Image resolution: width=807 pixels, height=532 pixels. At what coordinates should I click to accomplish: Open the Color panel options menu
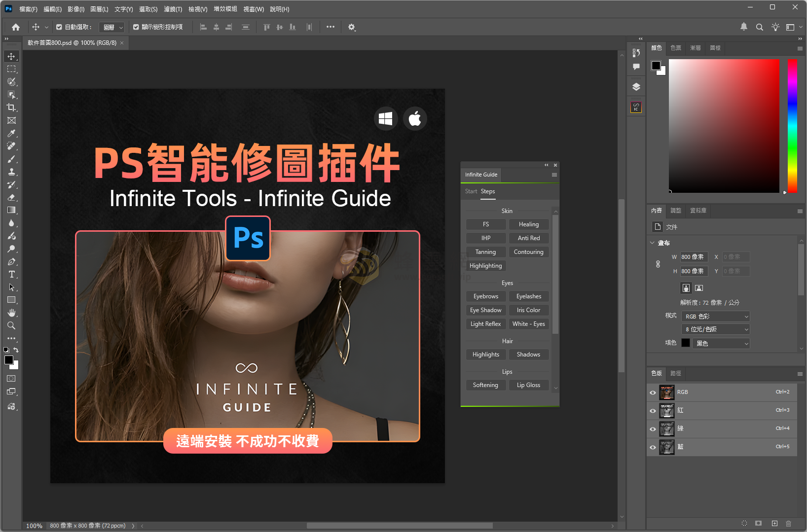coord(800,48)
